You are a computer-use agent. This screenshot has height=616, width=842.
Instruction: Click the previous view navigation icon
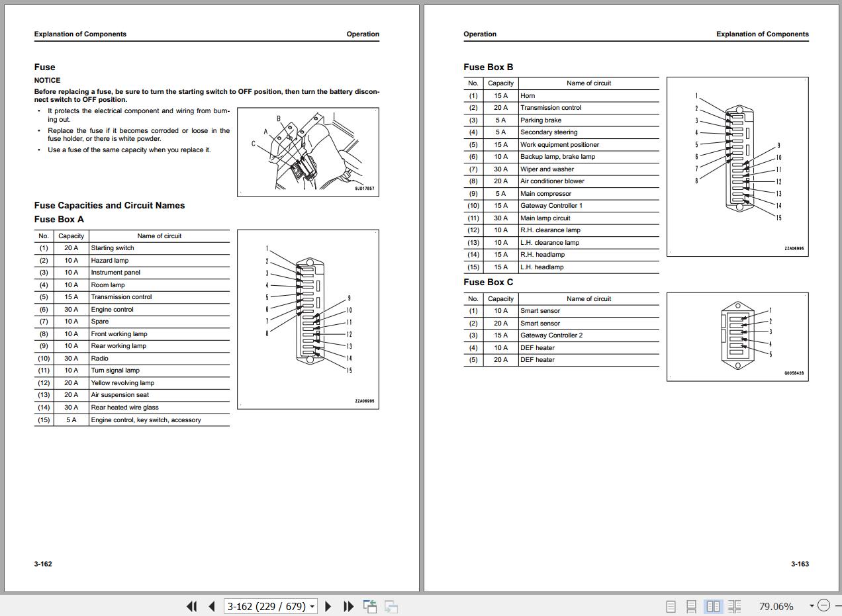(370, 606)
